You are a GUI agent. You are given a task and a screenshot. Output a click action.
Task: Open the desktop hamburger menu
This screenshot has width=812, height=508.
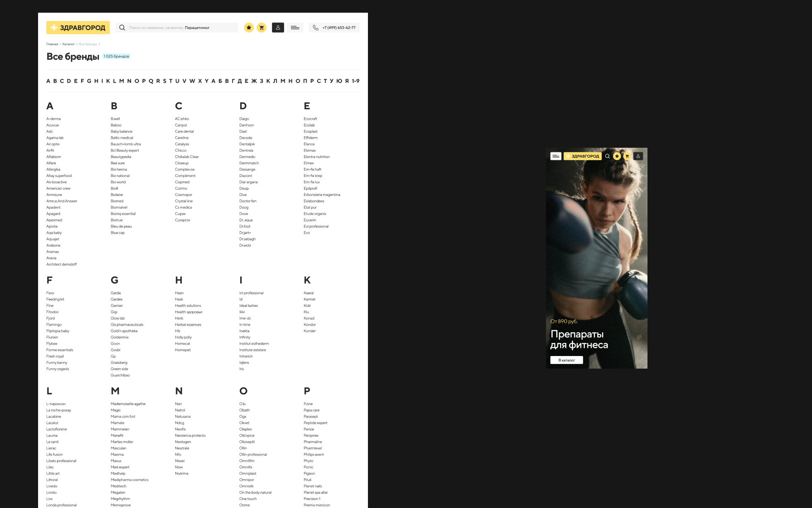[x=295, y=28]
